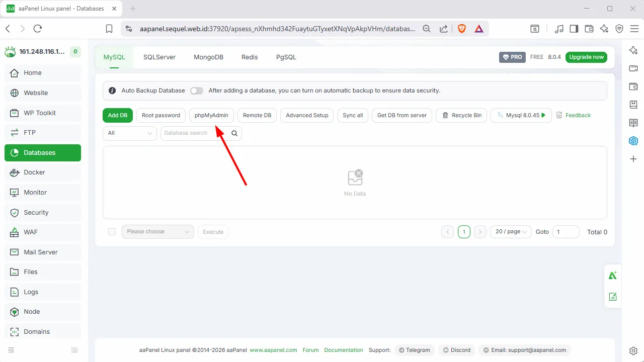
Task: Tick the select-all checkbox below the table
Action: click(112, 232)
